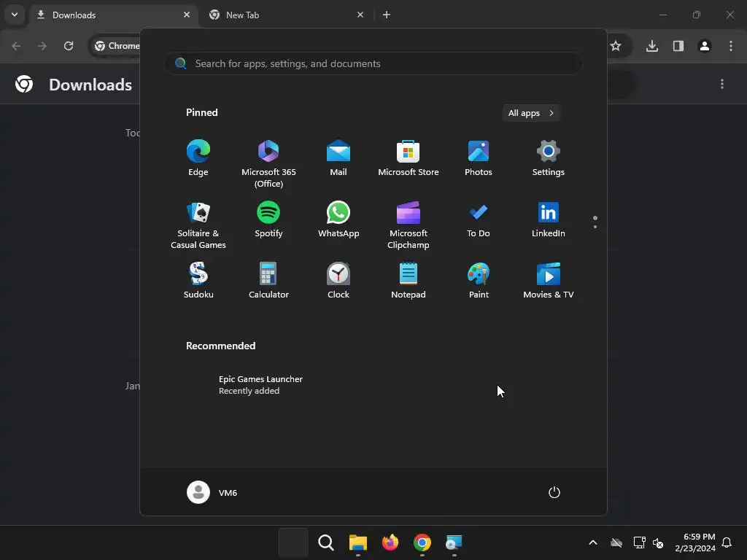Launch Movies & TV
The image size is (747, 560).
pos(549,281)
